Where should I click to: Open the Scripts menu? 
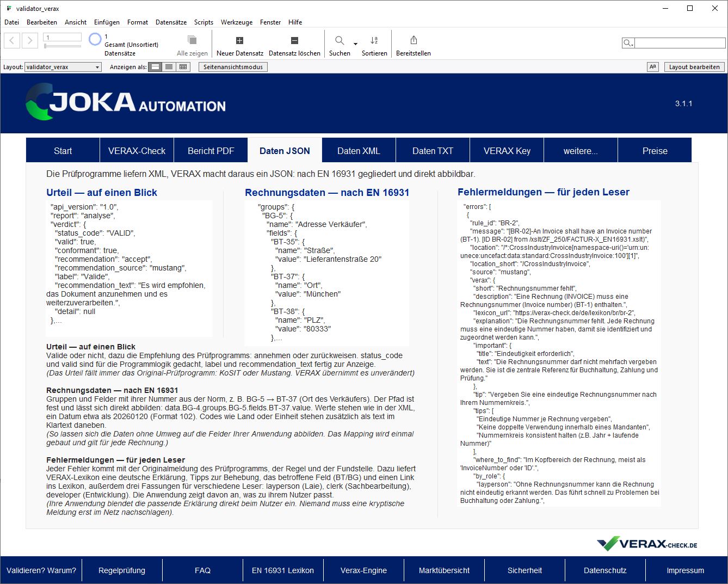pyautogui.click(x=203, y=22)
